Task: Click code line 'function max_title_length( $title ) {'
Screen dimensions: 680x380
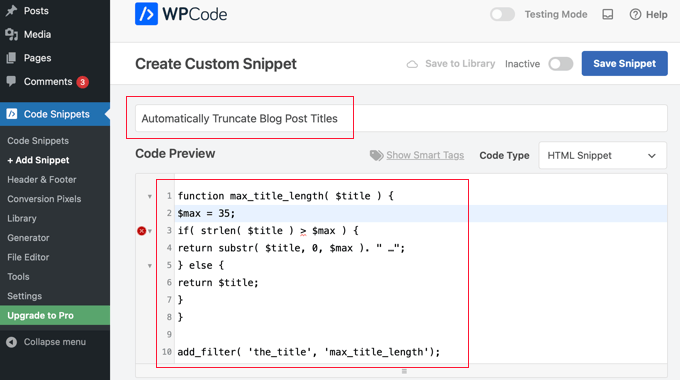Action: (x=285, y=196)
